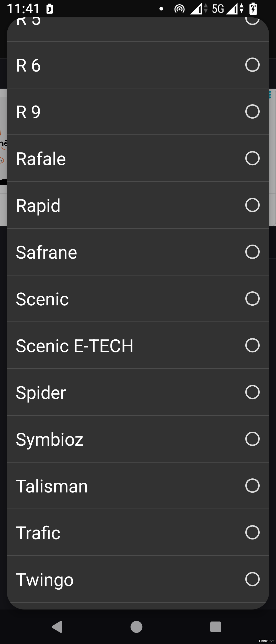Choose Rafale radio option
Screen dimensions: 276x644
(x=252, y=158)
